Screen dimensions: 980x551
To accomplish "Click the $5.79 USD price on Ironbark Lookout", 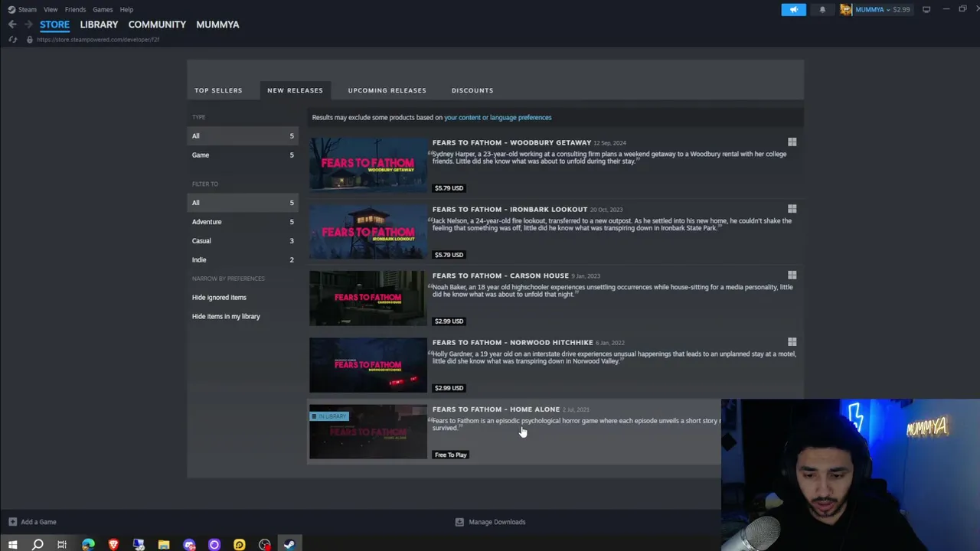I will (x=449, y=254).
